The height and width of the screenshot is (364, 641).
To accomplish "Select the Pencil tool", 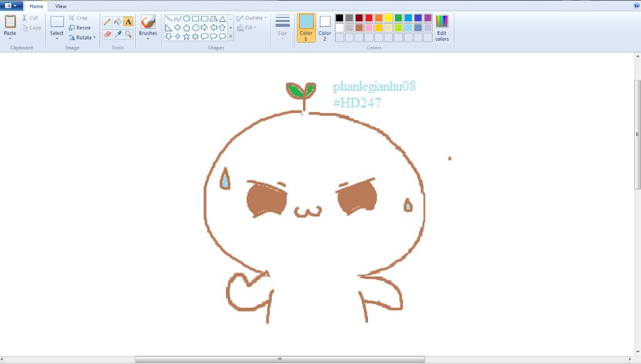I will coord(107,22).
